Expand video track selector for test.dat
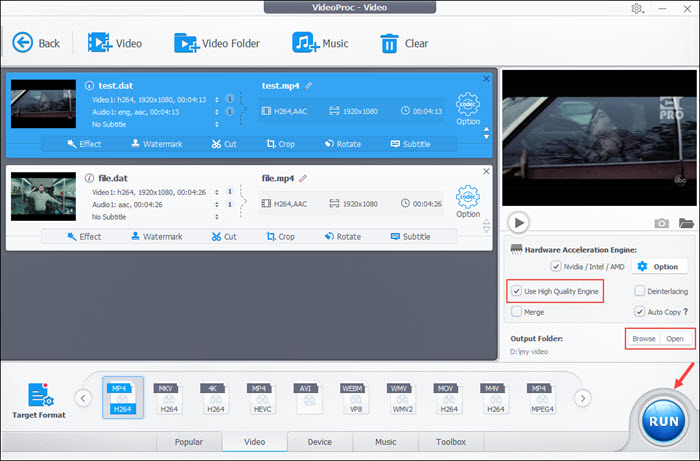 pos(217,100)
